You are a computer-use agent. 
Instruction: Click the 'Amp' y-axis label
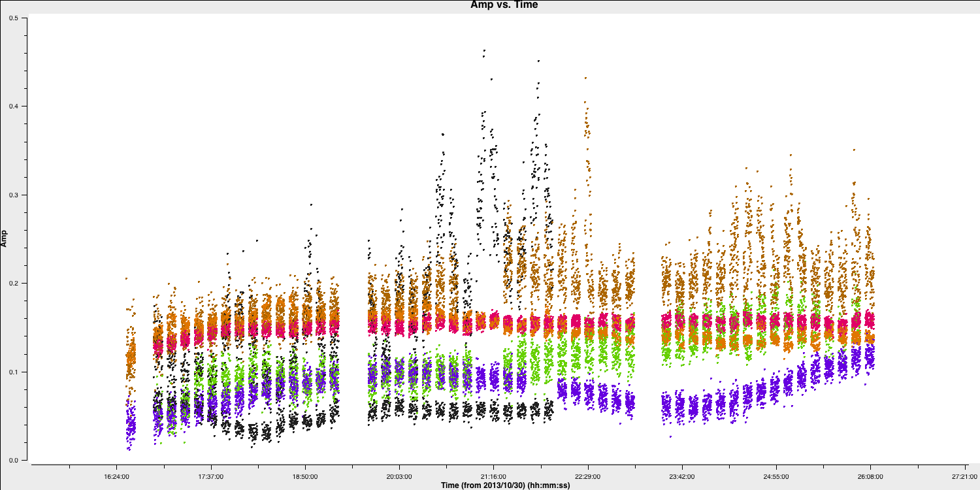tap(5, 238)
